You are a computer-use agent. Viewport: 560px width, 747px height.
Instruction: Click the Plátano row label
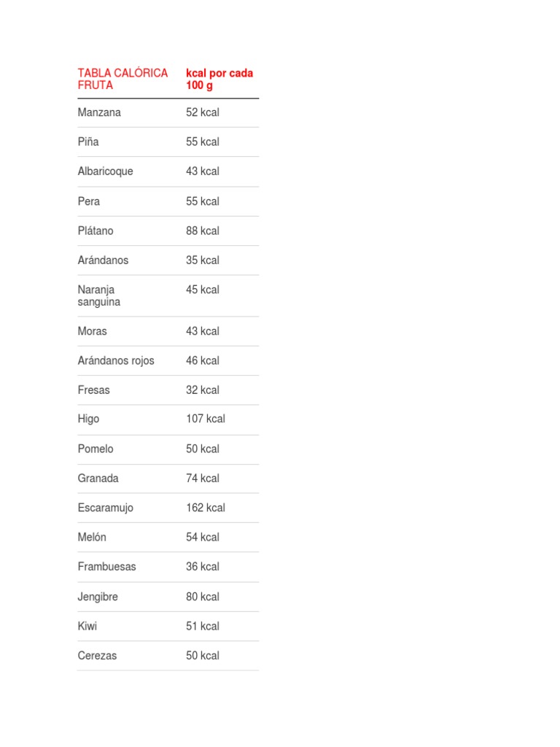click(x=96, y=231)
